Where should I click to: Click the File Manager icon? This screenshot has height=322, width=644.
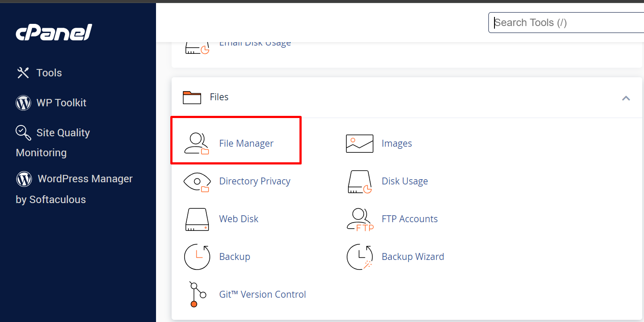[197, 144]
